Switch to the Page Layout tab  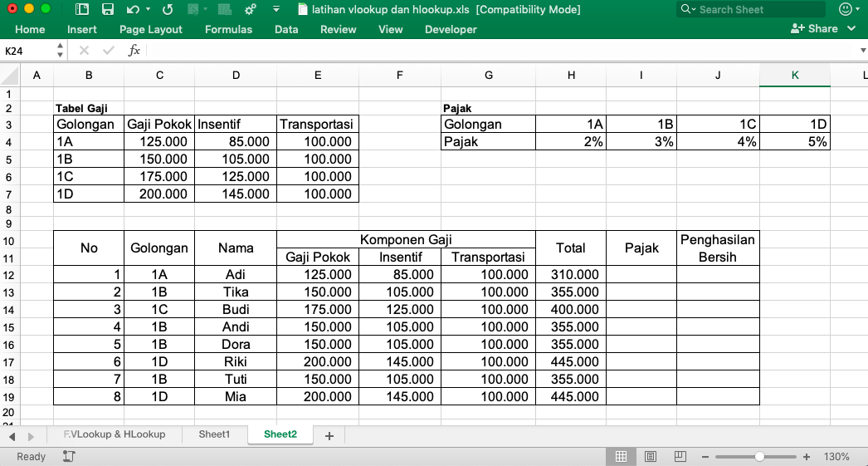(150, 29)
